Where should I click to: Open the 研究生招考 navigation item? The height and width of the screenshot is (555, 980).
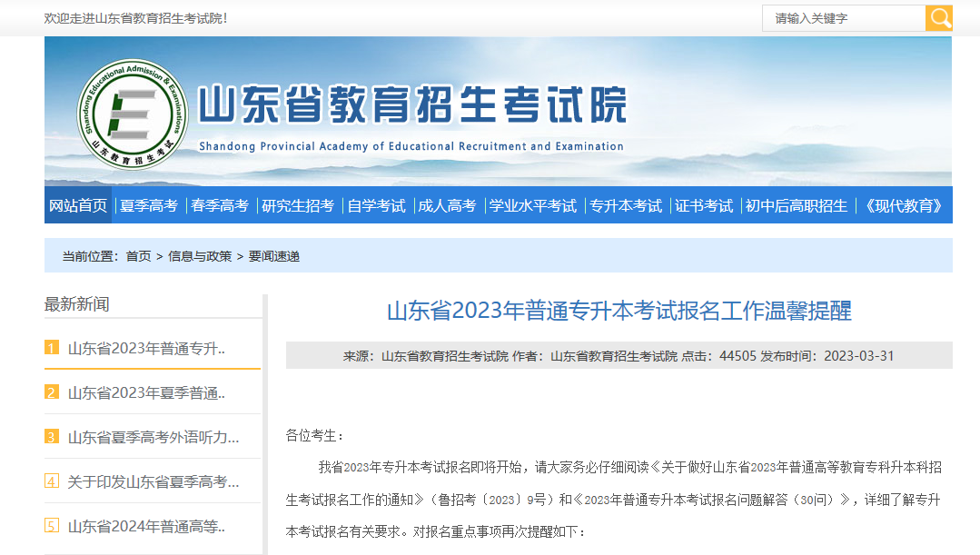[x=298, y=205]
